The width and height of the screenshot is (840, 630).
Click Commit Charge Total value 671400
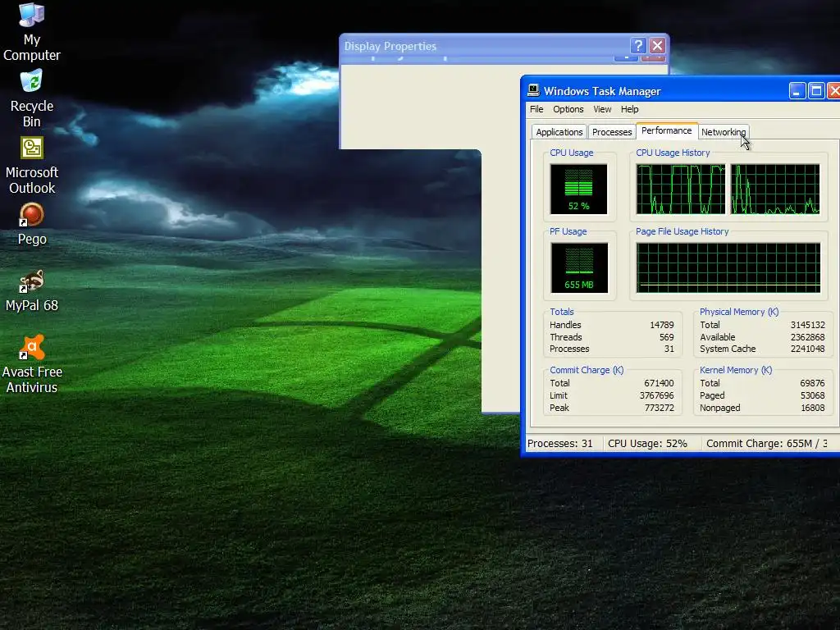(659, 383)
